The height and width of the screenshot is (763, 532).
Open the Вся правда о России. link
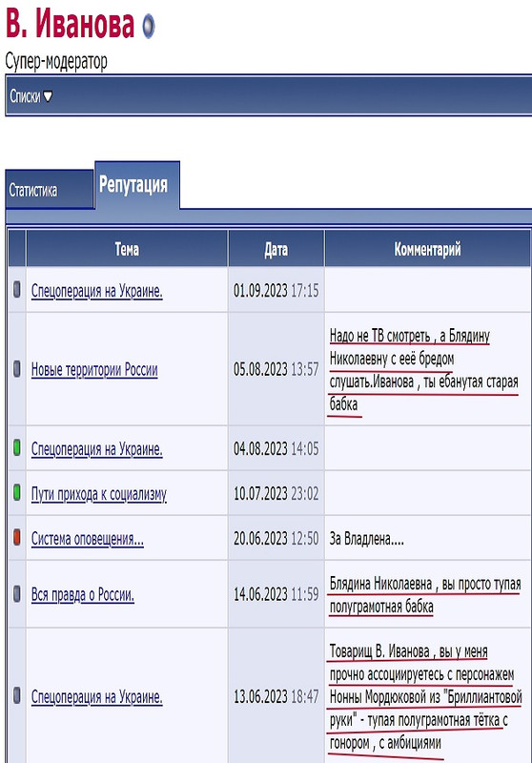(83, 594)
